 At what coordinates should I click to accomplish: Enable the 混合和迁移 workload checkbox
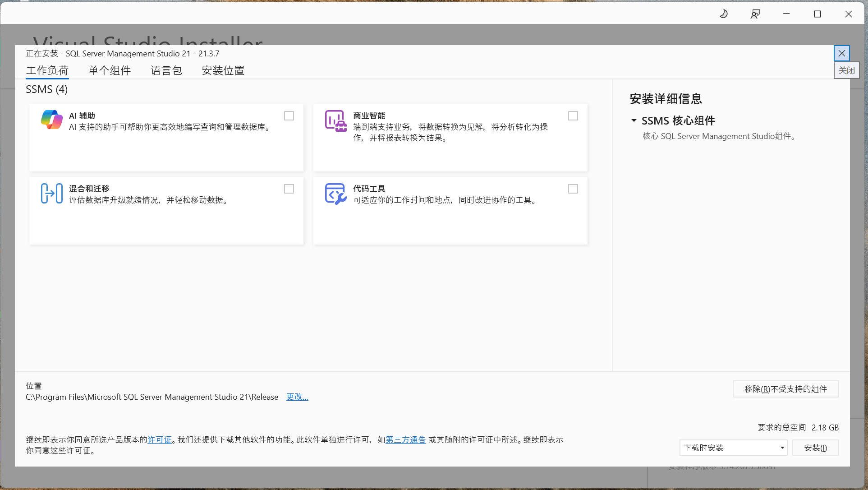(x=289, y=189)
